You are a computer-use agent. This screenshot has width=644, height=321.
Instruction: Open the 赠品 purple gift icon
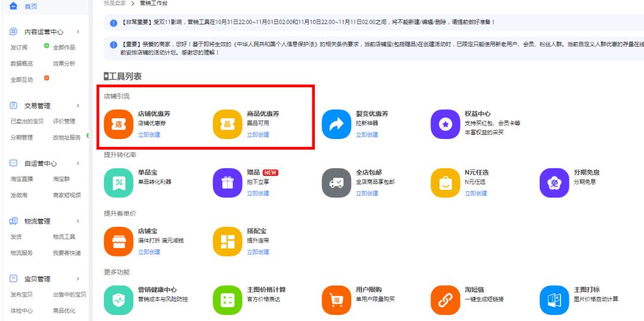click(x=228, y=183)
